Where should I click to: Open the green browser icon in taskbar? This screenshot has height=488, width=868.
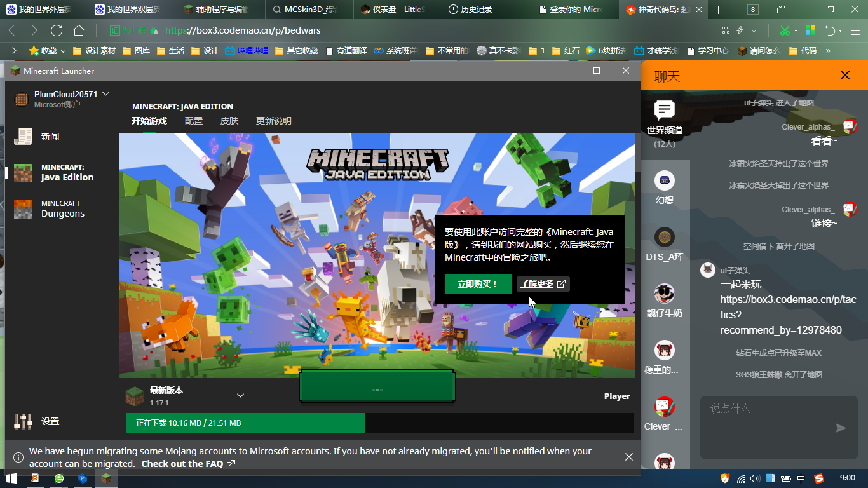point(59,478)
